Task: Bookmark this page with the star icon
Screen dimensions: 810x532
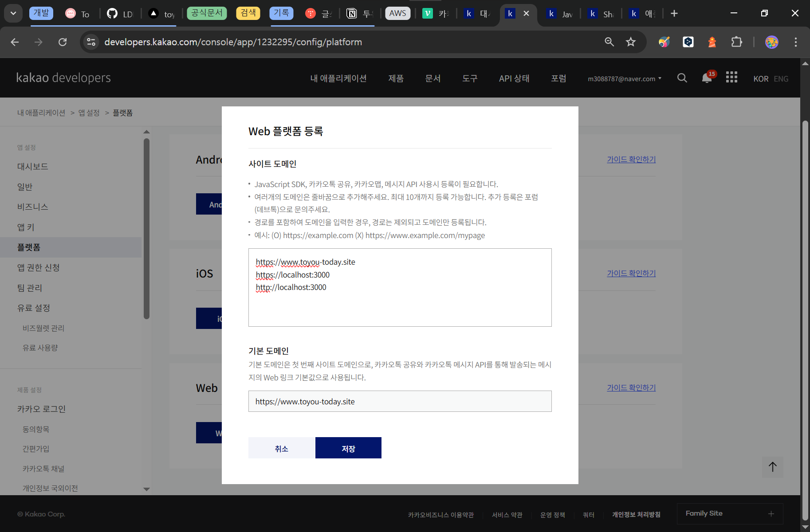Action: click(631, 42)
